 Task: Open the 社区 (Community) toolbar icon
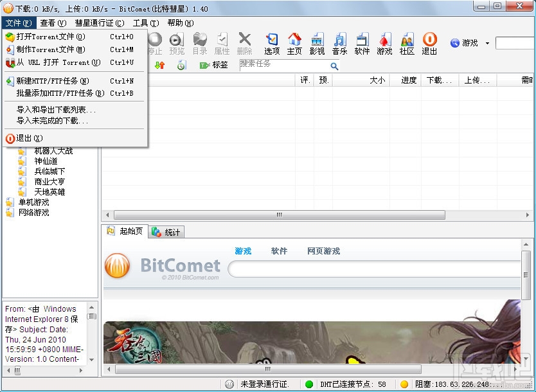point(407,43)
